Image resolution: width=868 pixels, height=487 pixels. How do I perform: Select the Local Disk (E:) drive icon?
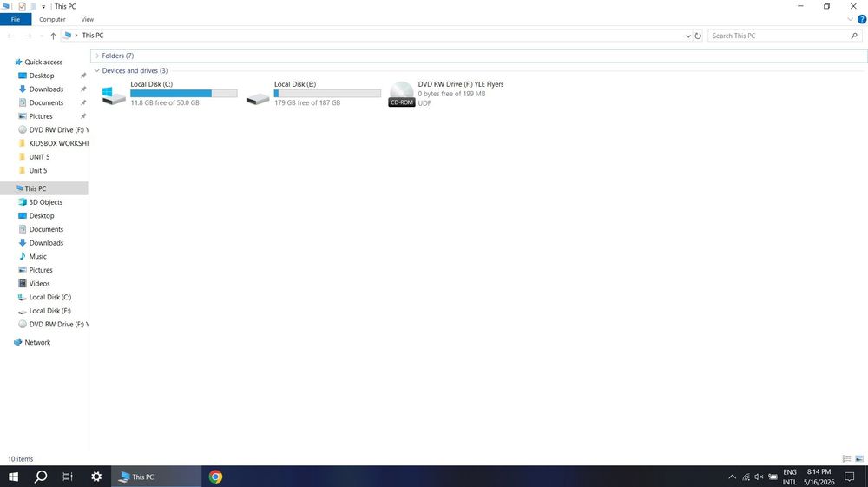[x=258, y=98]
